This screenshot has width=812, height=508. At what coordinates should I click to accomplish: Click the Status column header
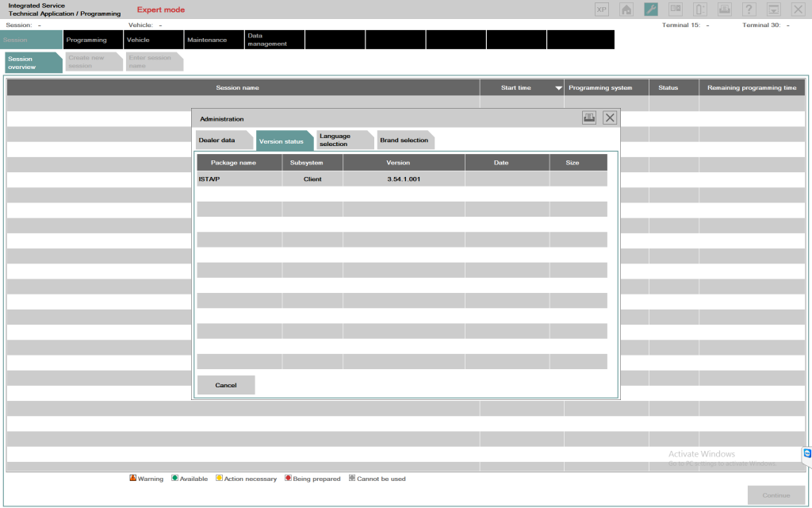coord(674,87)
